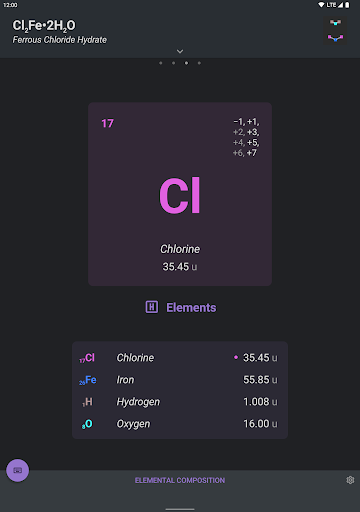Select the Hydrogen row
This screenshot has width=360, height=512.
(x=180, y=402)
